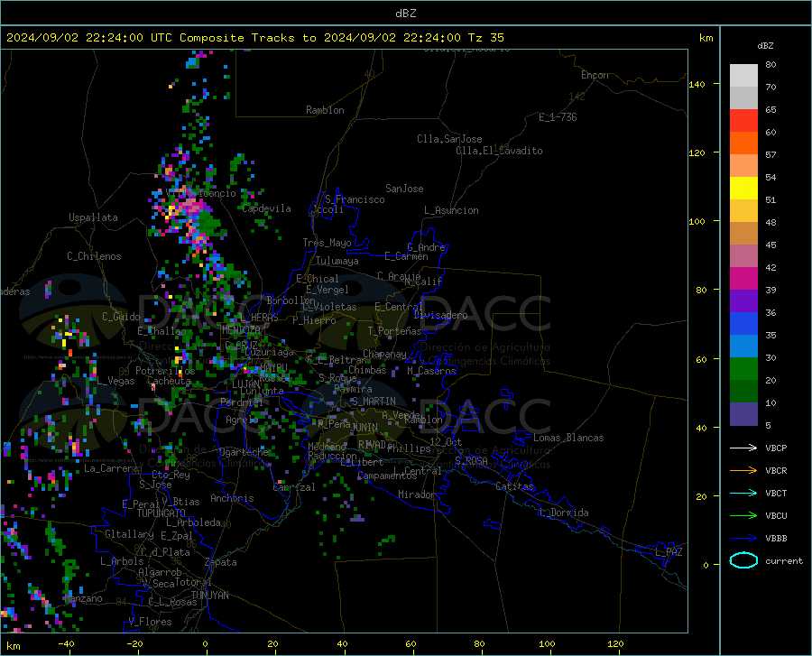
Task: Click the 'Zapata' map label
Action: [x=221, y=562]
